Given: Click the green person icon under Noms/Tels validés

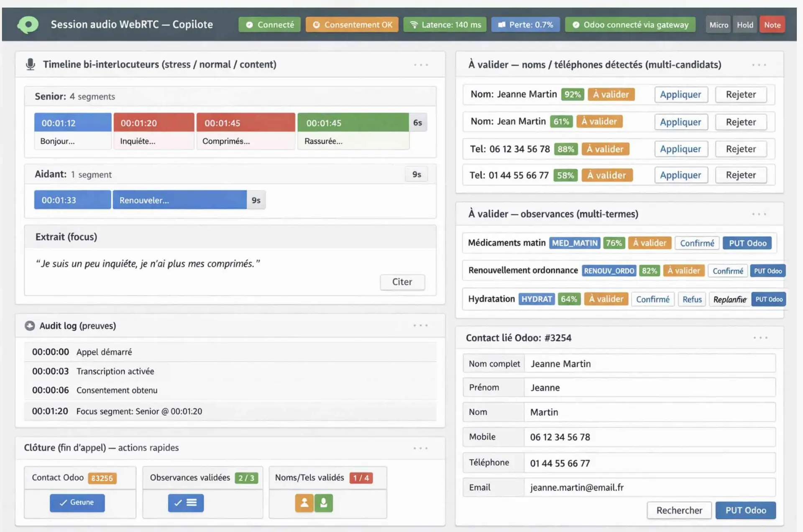Looking at the screenshot, I should 324,503.
